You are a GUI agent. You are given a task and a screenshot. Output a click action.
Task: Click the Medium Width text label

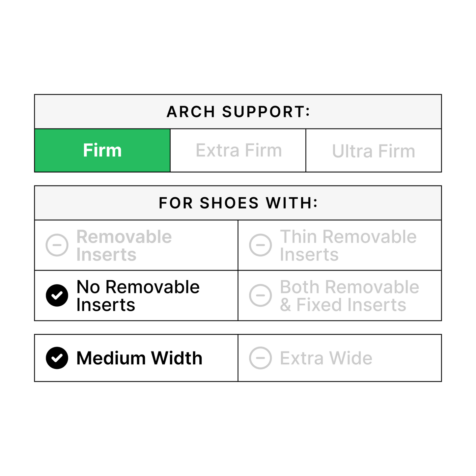pyautogui.click(x=139, y=358)
